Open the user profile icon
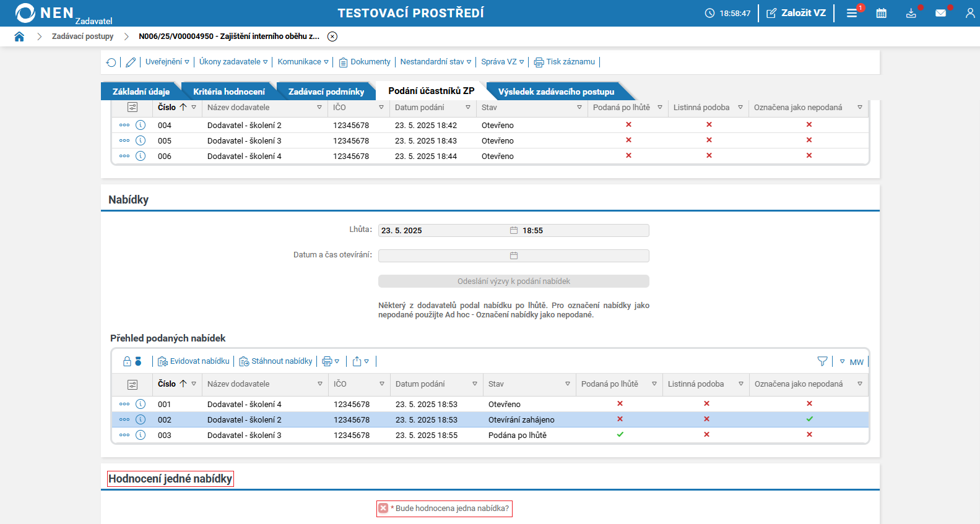The height and width of the screenshot is (524, 980). coord(969,13)
